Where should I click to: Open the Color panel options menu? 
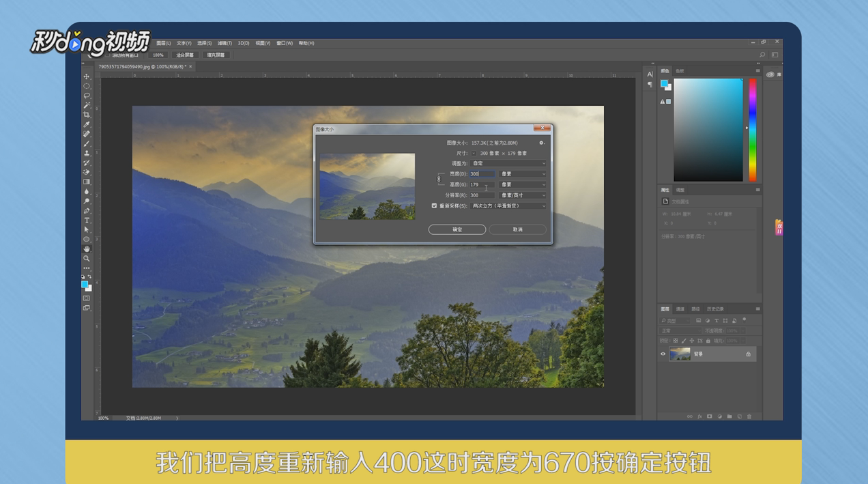[x=757, y=71]
